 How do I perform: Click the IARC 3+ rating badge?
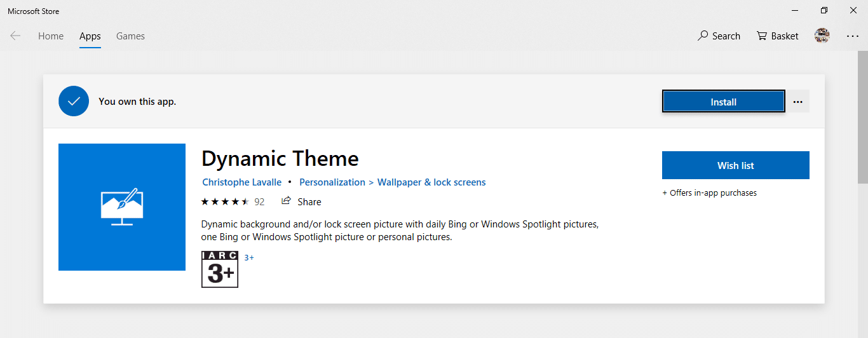pyautogui.click(x=220, y=269)
